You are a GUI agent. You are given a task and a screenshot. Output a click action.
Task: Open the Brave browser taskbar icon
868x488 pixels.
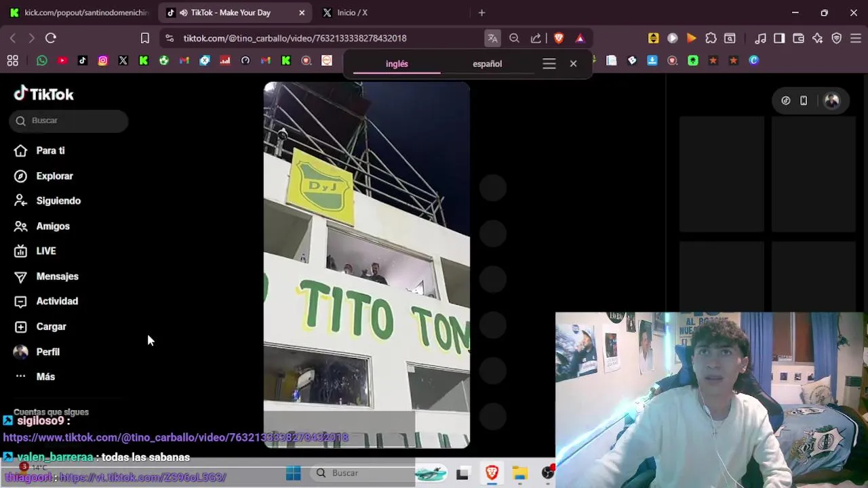(492, 472)
